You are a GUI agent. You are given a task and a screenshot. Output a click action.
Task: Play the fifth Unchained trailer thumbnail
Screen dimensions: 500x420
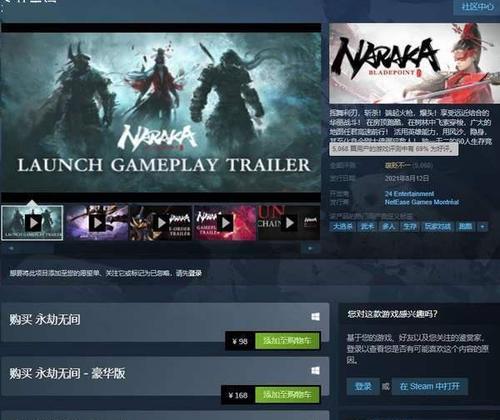point(289,223)
